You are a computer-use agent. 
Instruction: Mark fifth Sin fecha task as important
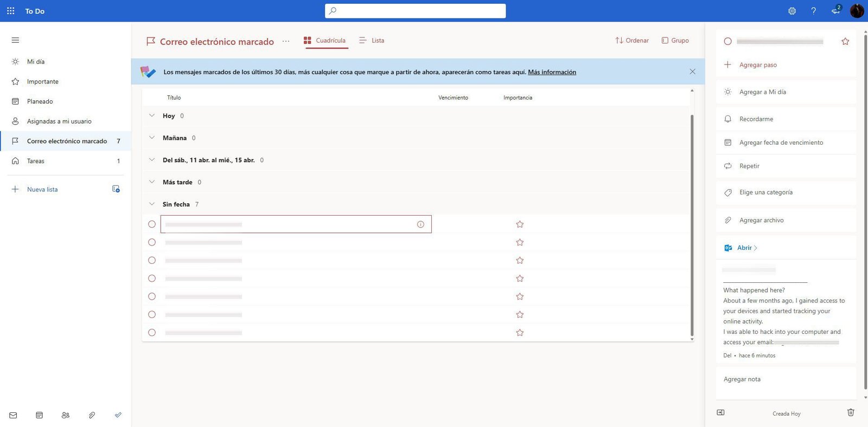pyautogui.click(x=520, y=296)
